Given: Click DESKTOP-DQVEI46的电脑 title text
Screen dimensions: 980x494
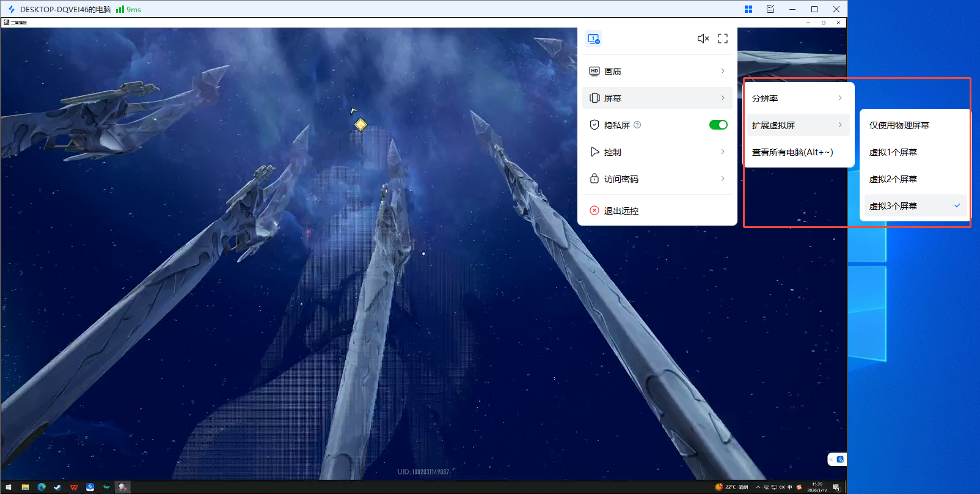Looking at the screenshot, I should pos(65,9).
